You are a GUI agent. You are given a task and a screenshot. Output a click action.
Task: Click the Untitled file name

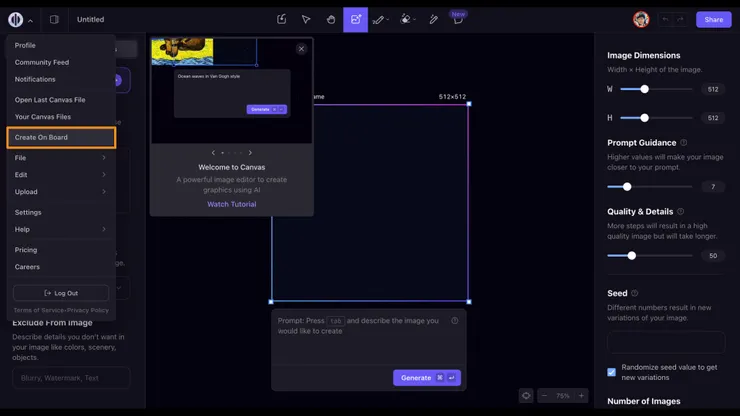91,19
